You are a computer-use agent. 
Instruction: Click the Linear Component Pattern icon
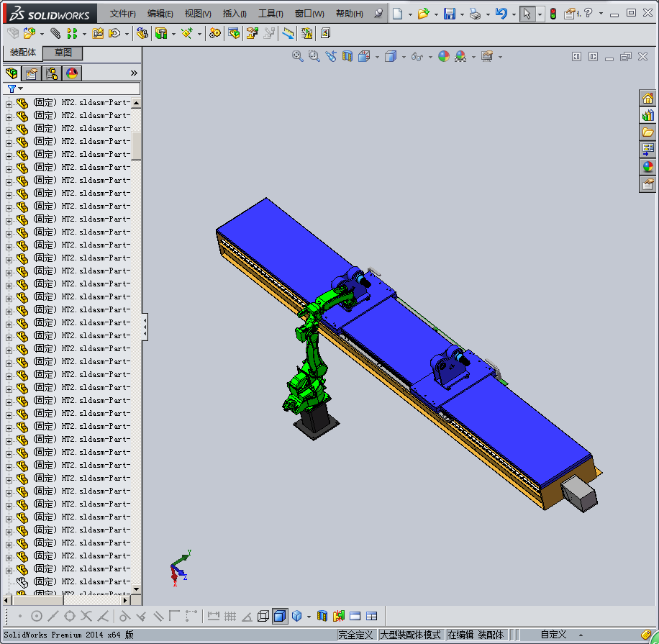[72, 33]
